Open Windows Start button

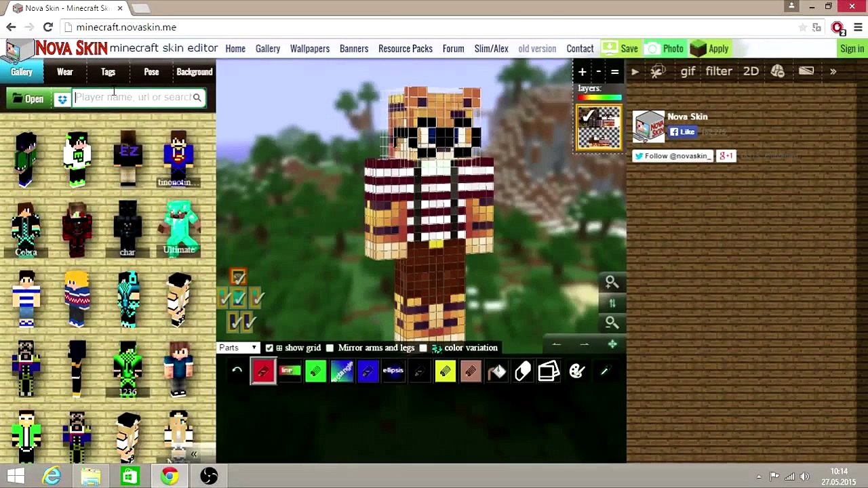16,476
